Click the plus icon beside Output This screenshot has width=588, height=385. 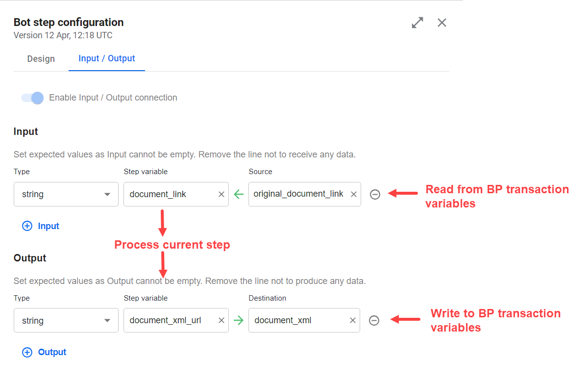click(27, 352)
